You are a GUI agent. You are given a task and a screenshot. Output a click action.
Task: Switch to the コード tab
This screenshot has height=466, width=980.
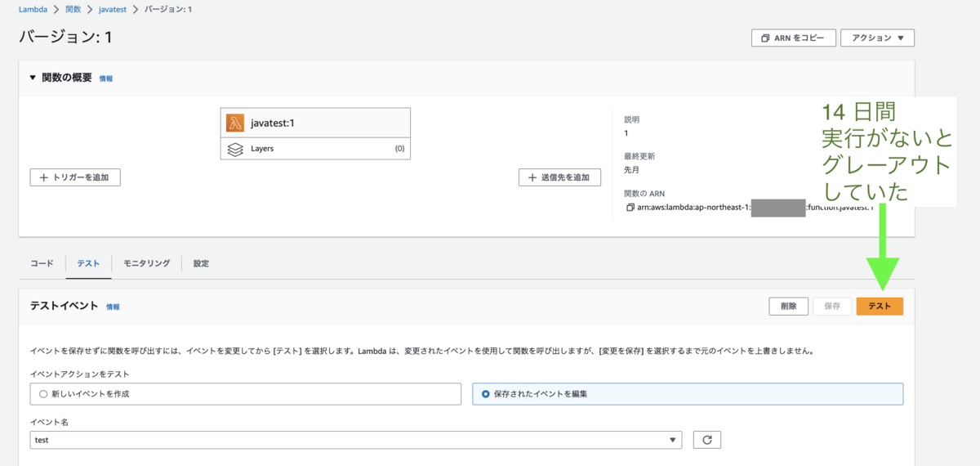click(42, 263)
